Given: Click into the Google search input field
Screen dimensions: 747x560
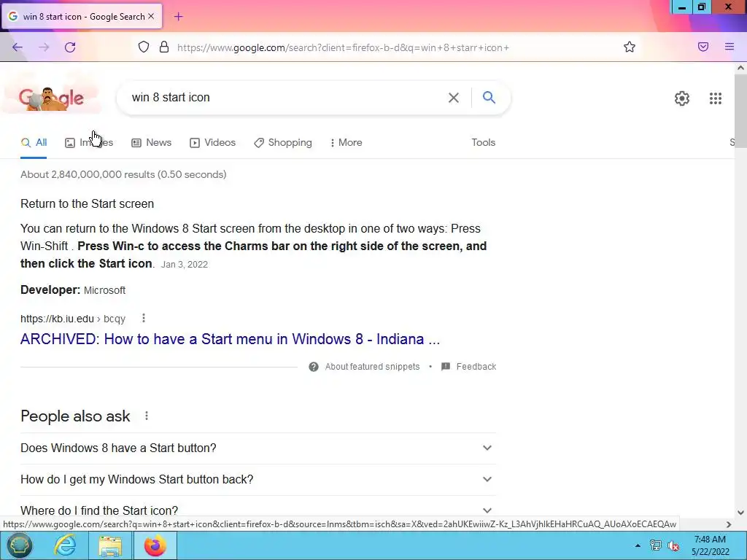Looking at the screenshot, I should point(286,98).
